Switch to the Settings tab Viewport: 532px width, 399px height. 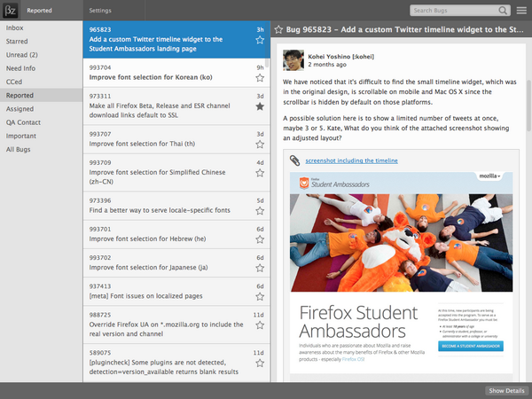pos(114,11)
